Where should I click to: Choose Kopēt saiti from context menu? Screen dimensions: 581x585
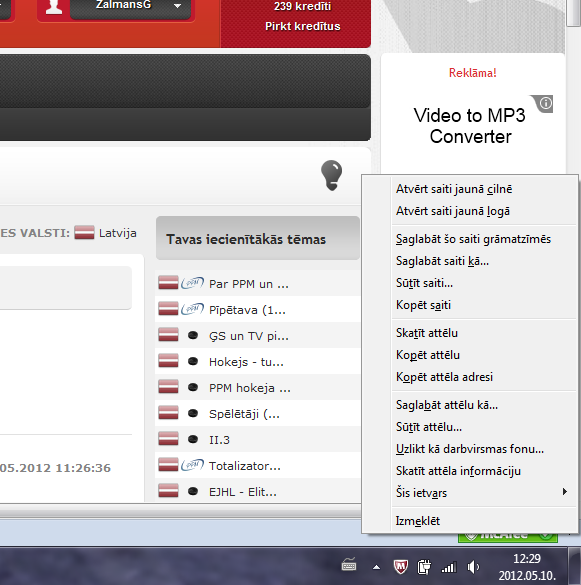tap(423, 305)
